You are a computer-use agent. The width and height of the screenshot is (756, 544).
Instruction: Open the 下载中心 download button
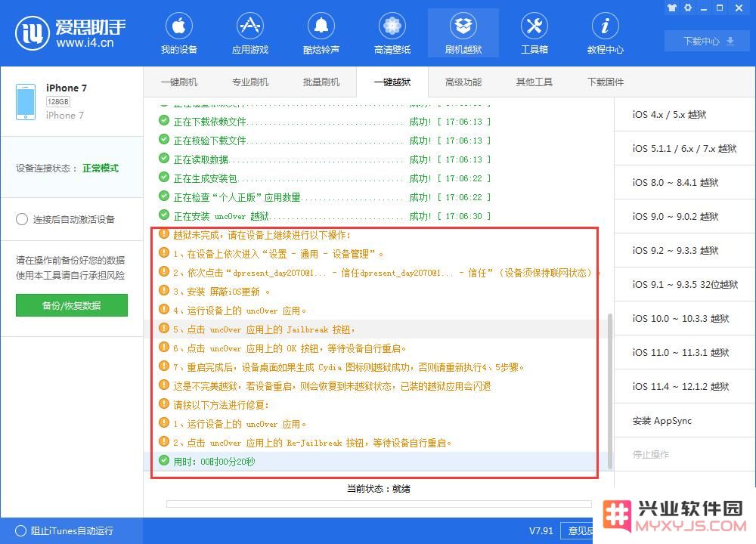coord(708,41)
